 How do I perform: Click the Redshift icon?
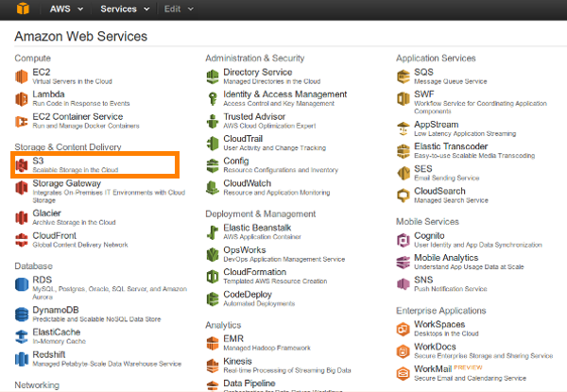click(22, 359)
